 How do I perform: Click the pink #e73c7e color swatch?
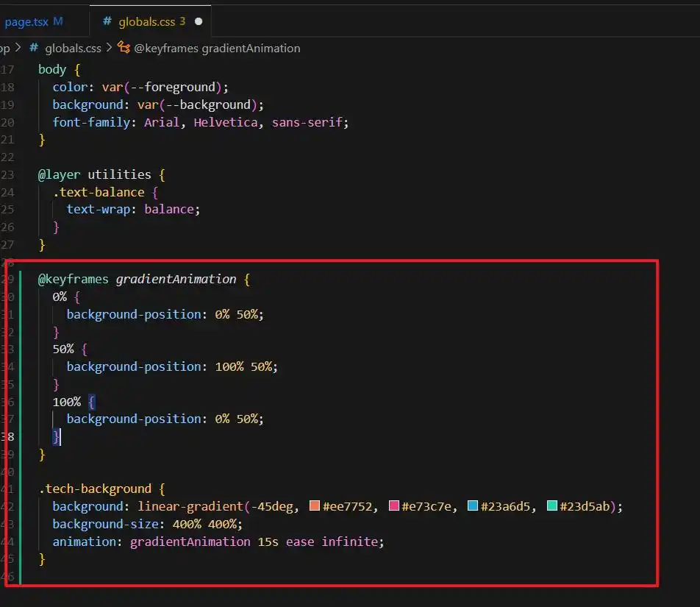(393, 506)
